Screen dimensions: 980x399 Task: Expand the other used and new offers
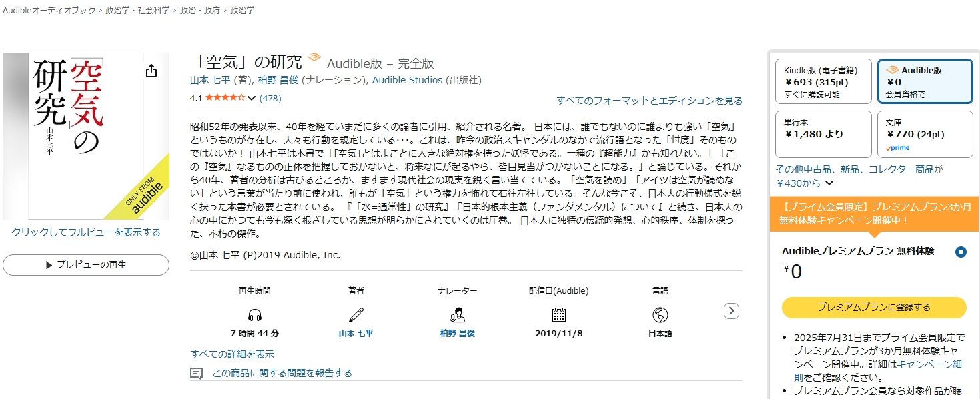(x=829, y=183)
